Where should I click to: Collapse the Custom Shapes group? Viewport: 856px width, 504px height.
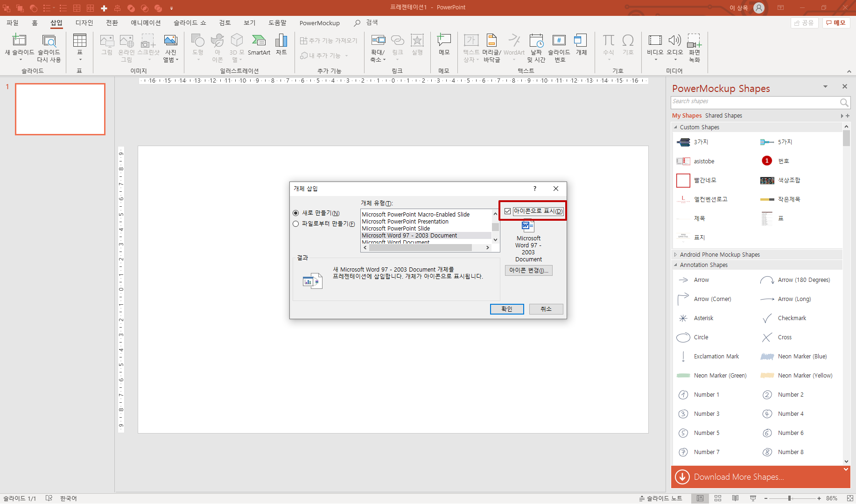coord(675,127)
